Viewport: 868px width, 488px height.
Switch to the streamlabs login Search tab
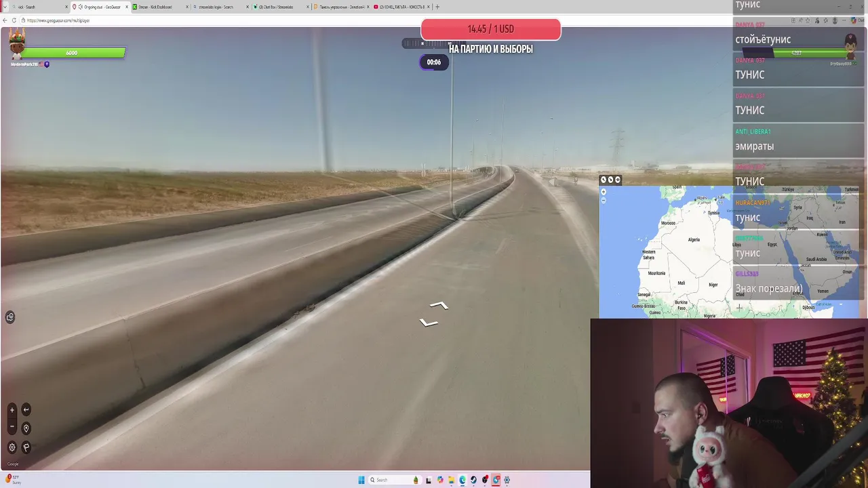click(x=220, y=7)
